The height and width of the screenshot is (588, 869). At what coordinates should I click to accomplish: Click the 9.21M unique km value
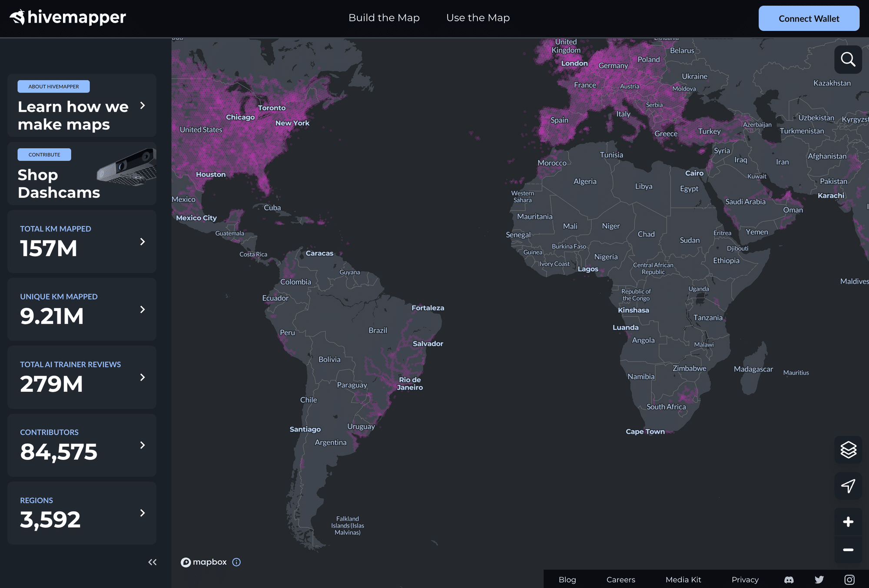pyautogui.click(x=52, y=316)
